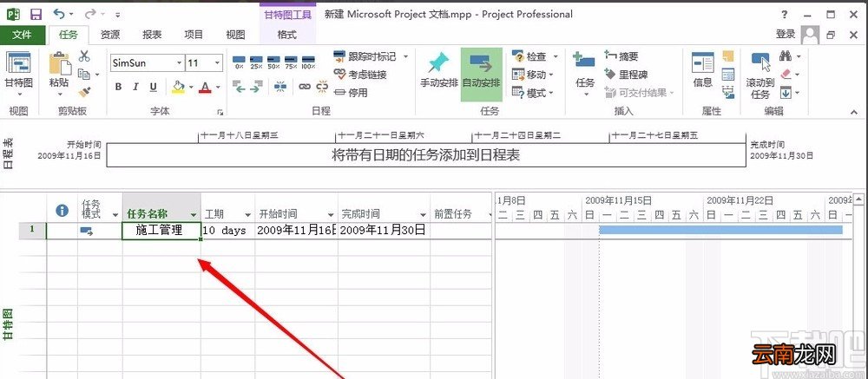
Task: Toggle 考虑链接 respect links
Action: [360, 74]
